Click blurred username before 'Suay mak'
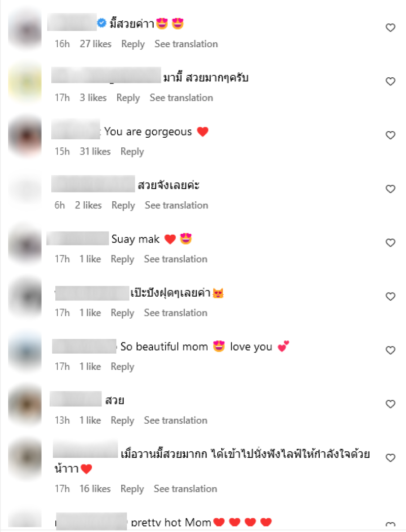Screen dimensions: 406x532 [78, 238]
